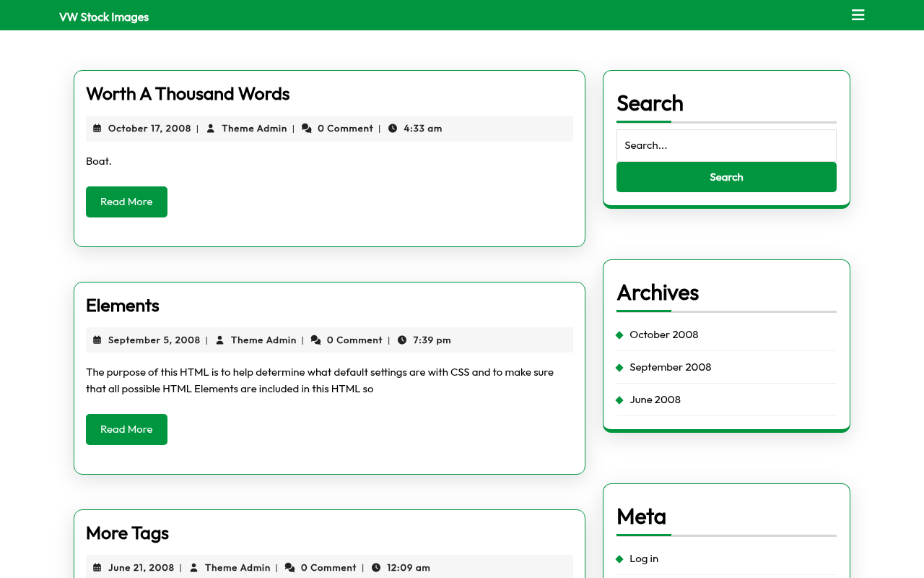Click the Meta widget heading
This screenshot has height=578, width=924.
(641, 517)
